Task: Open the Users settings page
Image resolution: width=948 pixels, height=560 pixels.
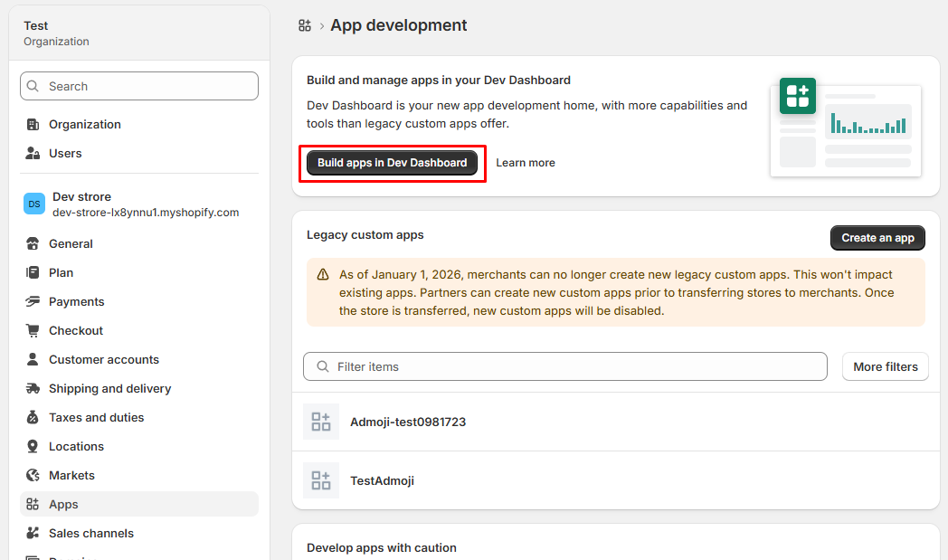Action: [x=139, y=153]
